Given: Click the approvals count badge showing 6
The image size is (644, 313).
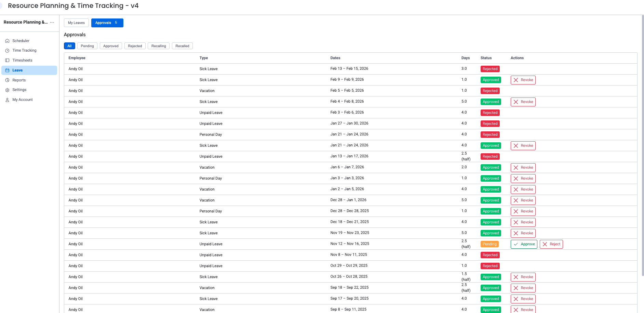Looking at the screenshot, I should click(116, 23).
